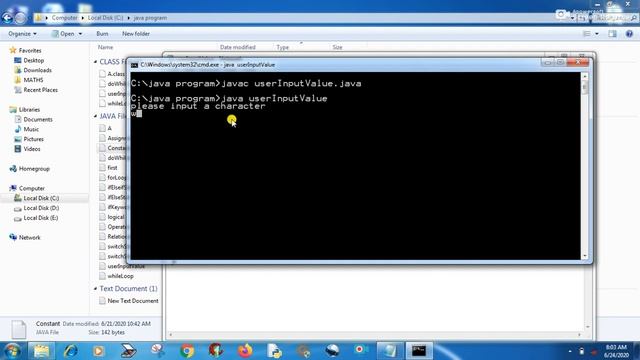Open Recent Places in sidebar
This screenshot has height=360, width=640.
(x=40, y=90)
